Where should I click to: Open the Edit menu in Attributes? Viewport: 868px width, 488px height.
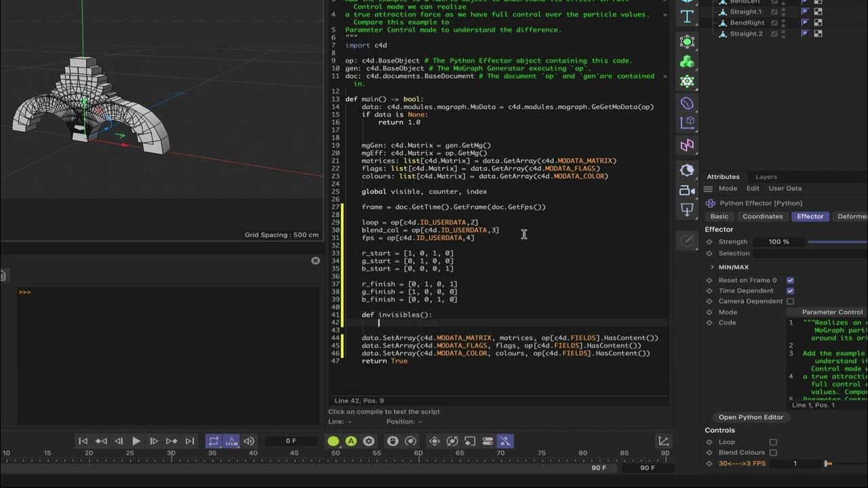tap(753, 188)
